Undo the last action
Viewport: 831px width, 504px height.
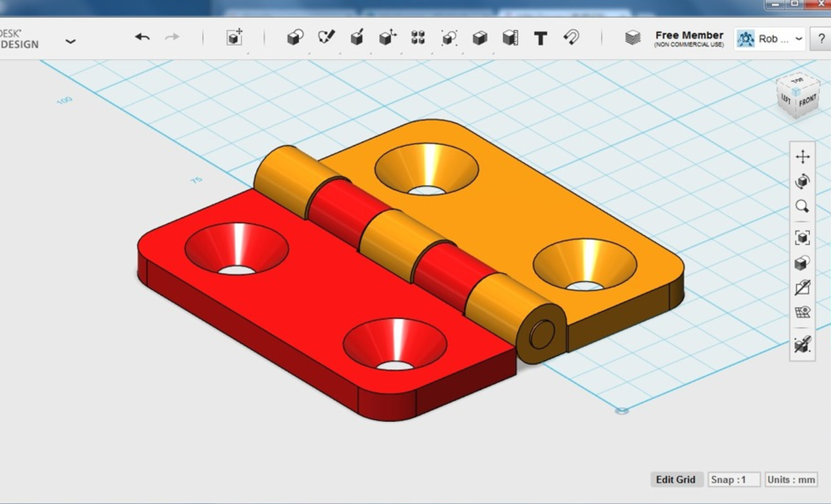(x=142, y=37)
